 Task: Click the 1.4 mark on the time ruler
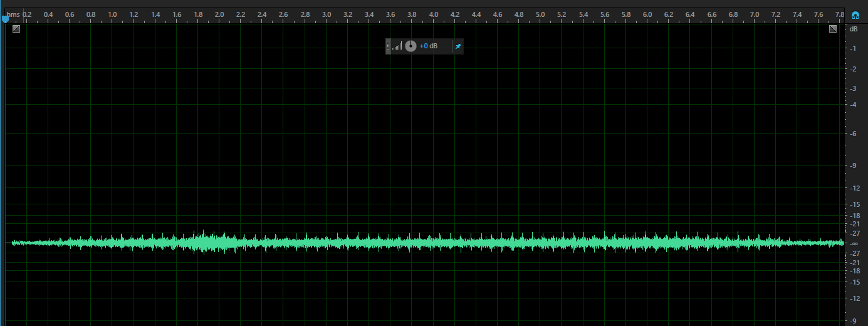click(155, 14)
